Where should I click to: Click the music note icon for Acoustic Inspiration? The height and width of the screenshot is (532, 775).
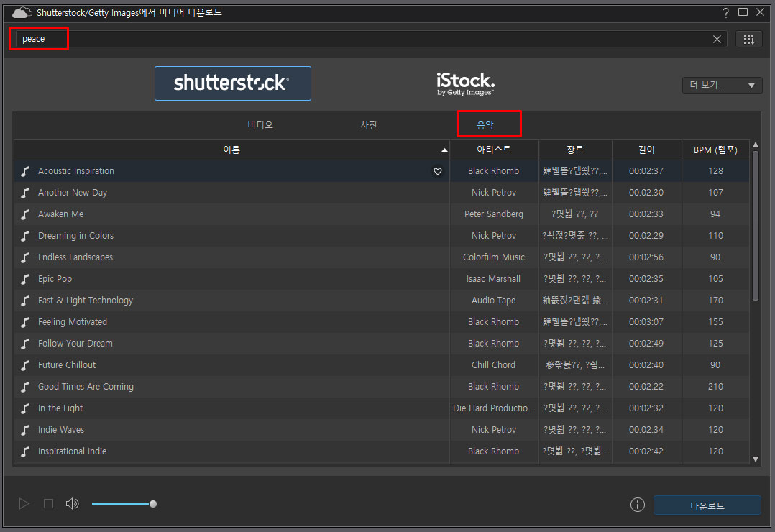pyautogui.click(x=25, y=171)
